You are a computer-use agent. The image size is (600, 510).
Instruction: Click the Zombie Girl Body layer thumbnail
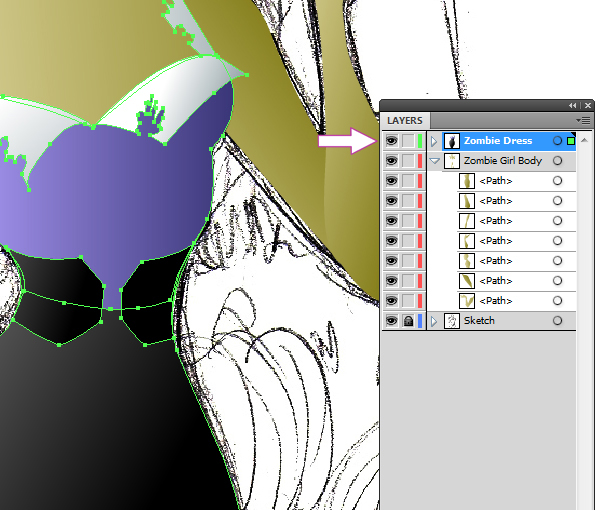click(x=452, y=161)
